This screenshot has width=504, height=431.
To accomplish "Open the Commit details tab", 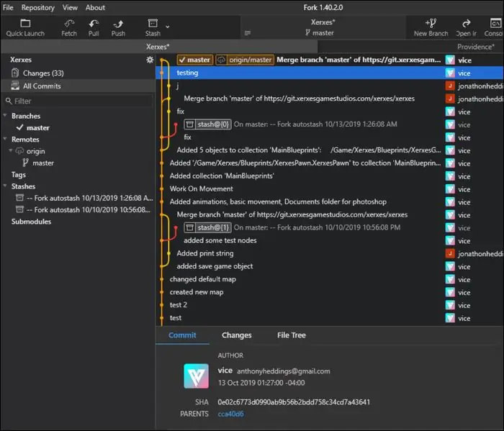I will (x=182, y=335).
